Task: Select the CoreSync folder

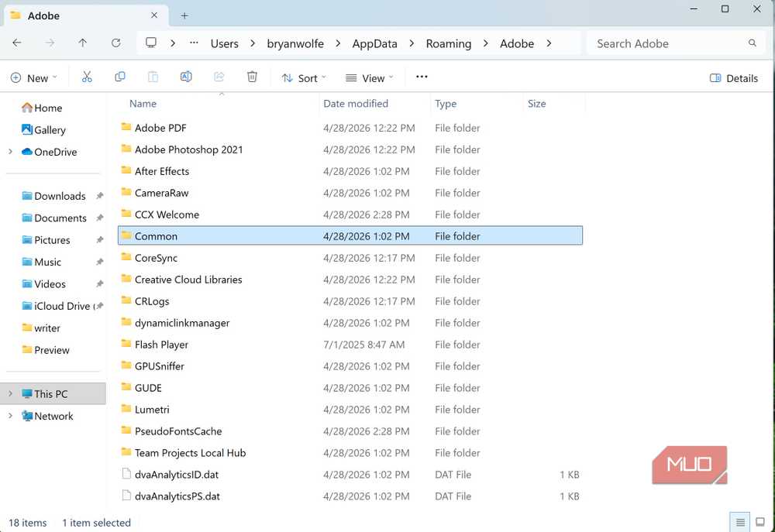Action: (350, 258)
